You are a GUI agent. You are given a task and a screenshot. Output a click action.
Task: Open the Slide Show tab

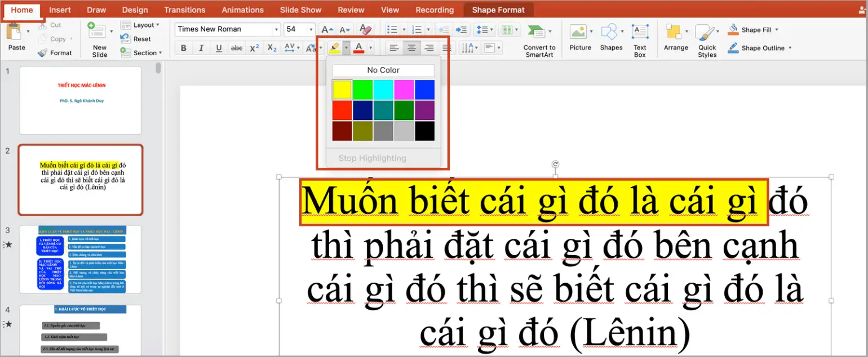point(301,10)
